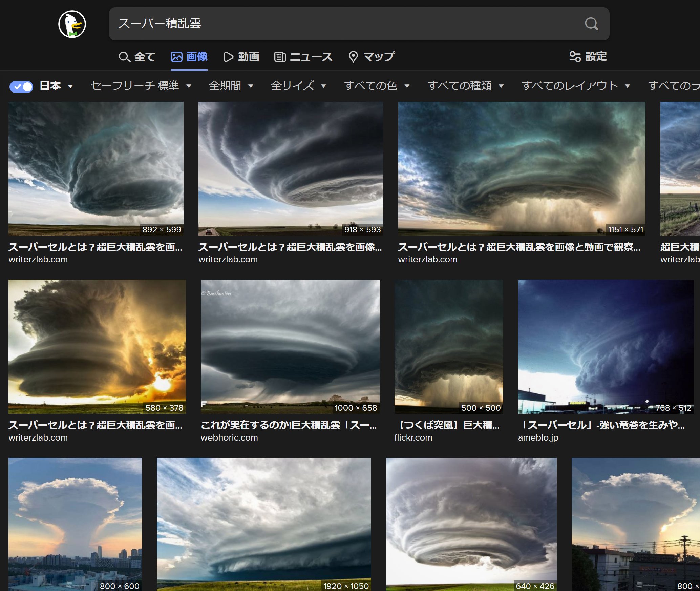This screenshot has width=700, height=591.
Task: Open the webhoric.com result link
Action: [x=229, y=437]
